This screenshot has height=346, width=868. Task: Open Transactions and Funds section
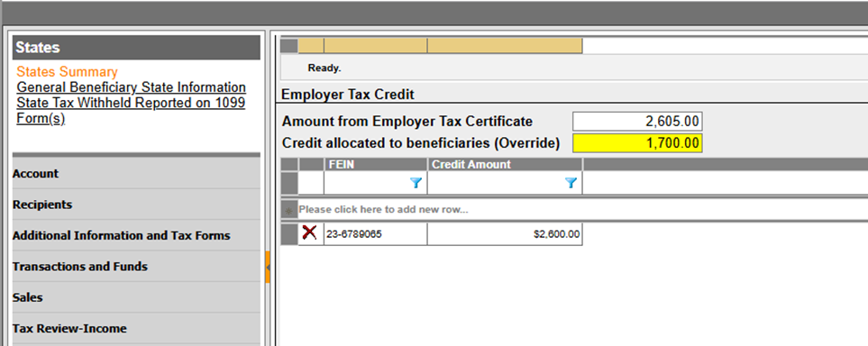pyautogui.click(x=136, y=267)
